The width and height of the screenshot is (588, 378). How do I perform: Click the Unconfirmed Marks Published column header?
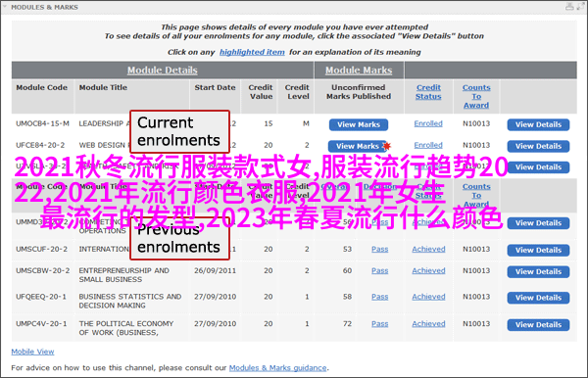pos(359,92)
